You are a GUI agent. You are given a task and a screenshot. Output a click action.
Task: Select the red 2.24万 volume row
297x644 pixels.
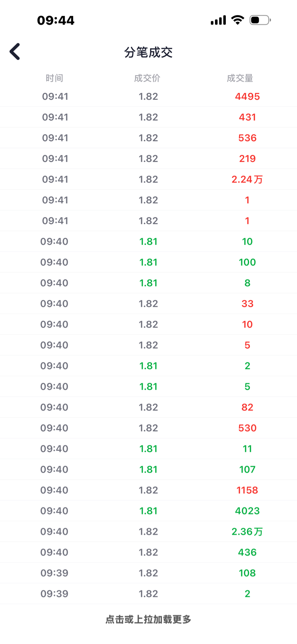coord(148,179)
